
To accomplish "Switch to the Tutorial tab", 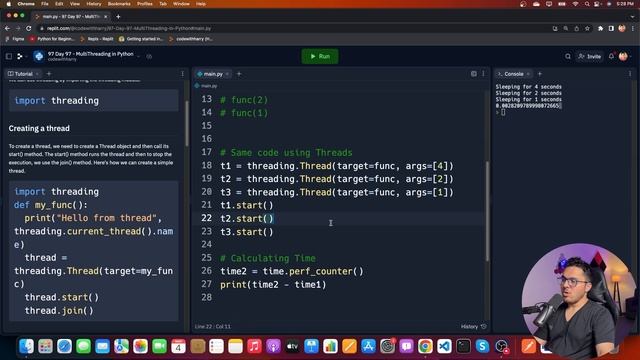I will click(x=20, y=74).
